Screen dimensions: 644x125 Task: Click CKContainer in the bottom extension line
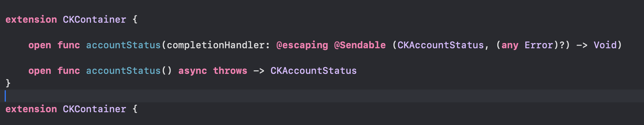pos(94,109)
